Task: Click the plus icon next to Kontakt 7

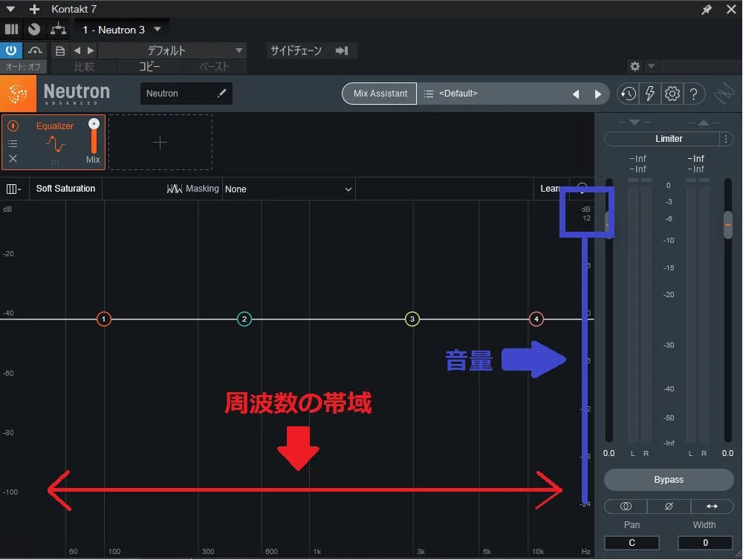Action: (34, 9)
